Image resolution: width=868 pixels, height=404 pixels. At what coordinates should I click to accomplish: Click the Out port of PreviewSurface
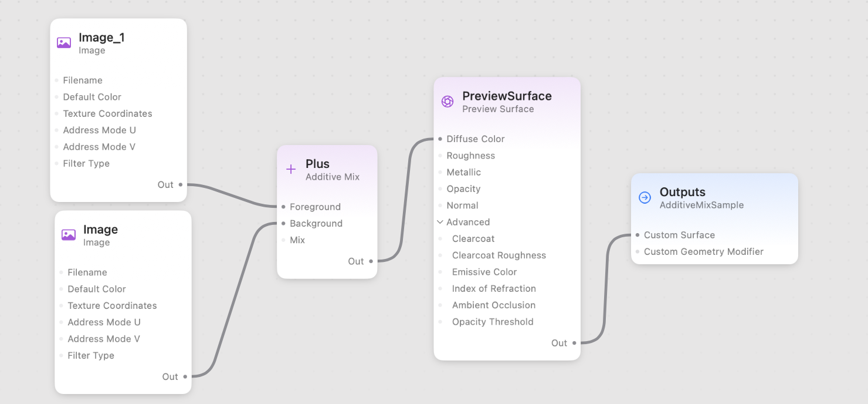(573, 343)
